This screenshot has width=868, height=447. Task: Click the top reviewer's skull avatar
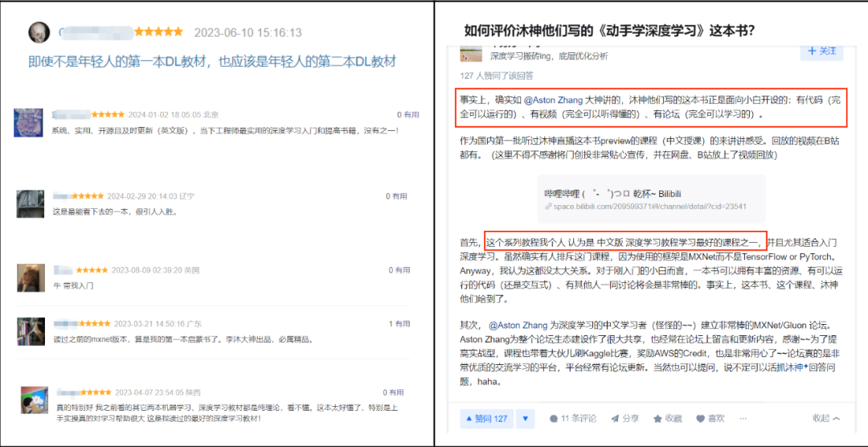click(39, 32)
